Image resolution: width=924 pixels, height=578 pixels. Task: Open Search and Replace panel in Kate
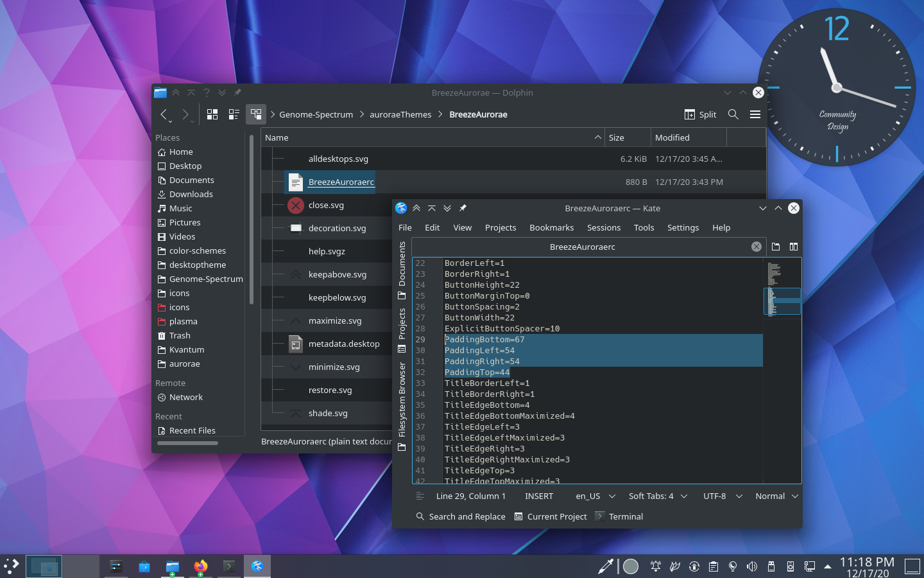[461, 516]
